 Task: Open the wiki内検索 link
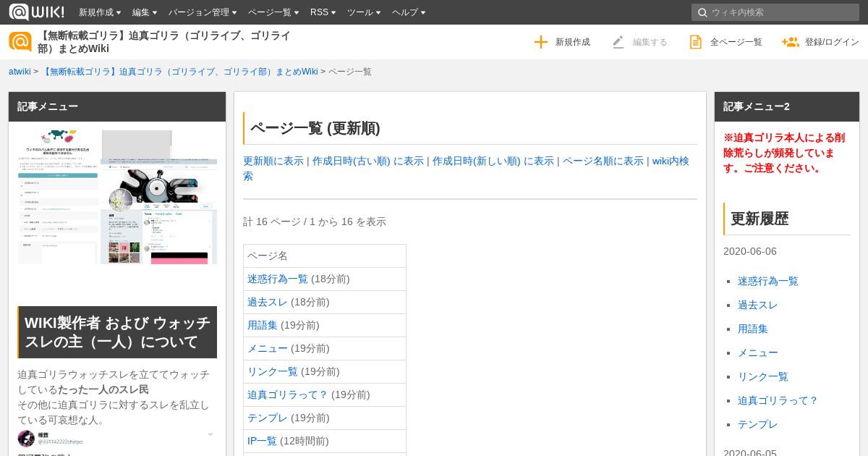(x=671, y=161)
